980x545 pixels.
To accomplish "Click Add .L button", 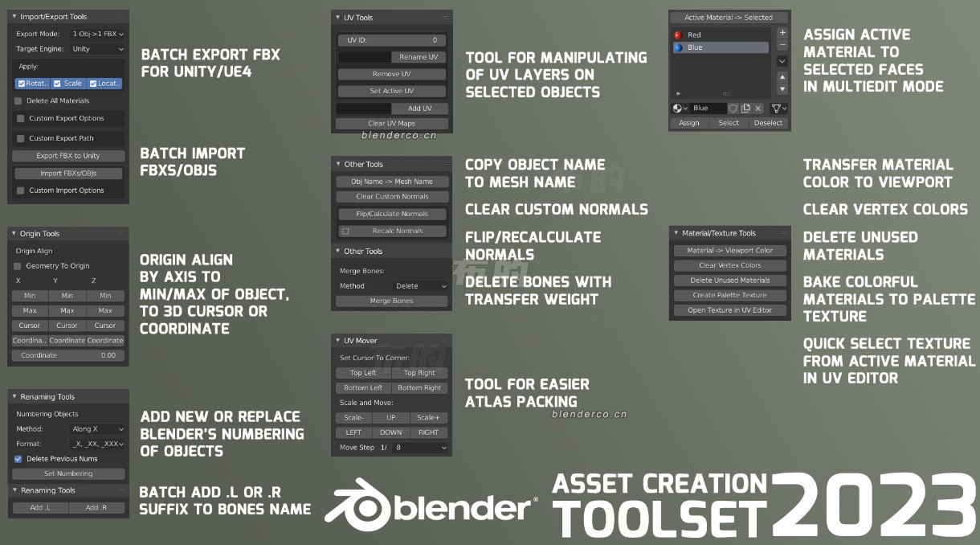I will click(41, 508).
